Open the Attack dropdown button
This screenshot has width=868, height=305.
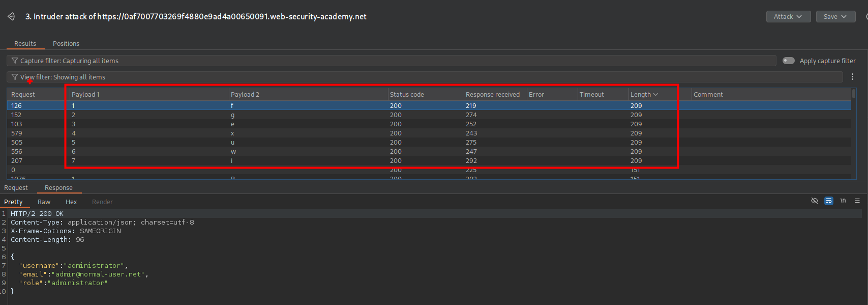[788, 17]
